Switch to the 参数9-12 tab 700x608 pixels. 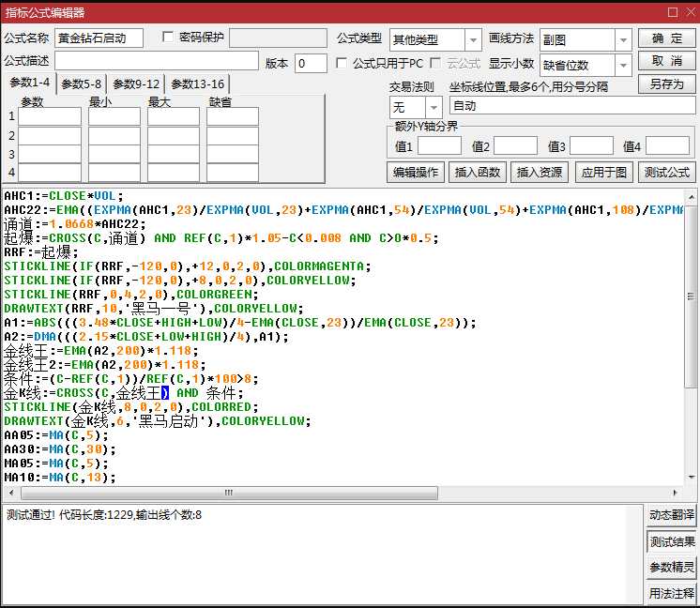click(136, 84)
